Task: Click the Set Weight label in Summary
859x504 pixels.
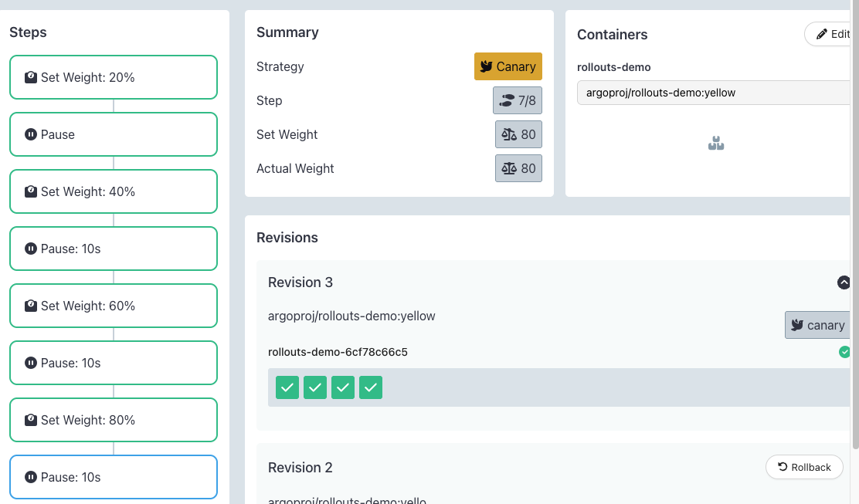Action: (287, 134)
